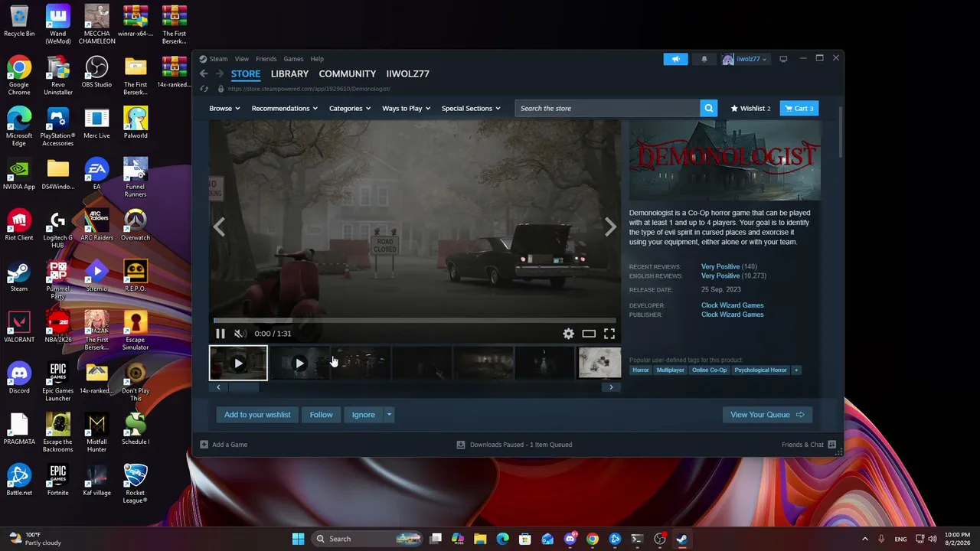
Task: Open the View menu
Action: click(x=242, y=59)
